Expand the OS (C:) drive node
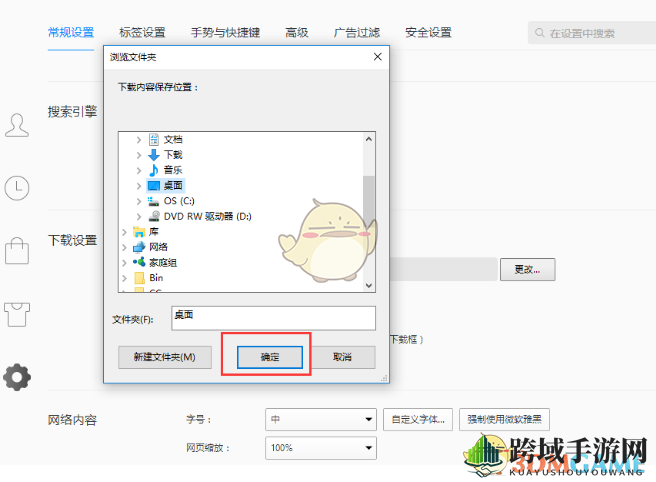 tap(139, 201)
